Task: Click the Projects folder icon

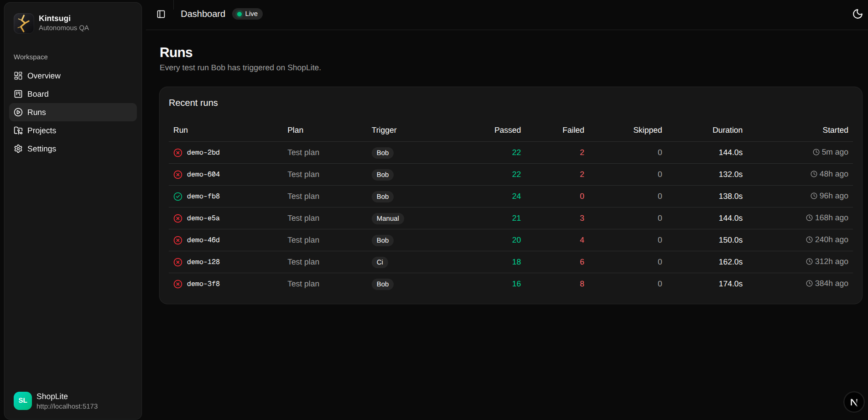Action: [18, 130]
